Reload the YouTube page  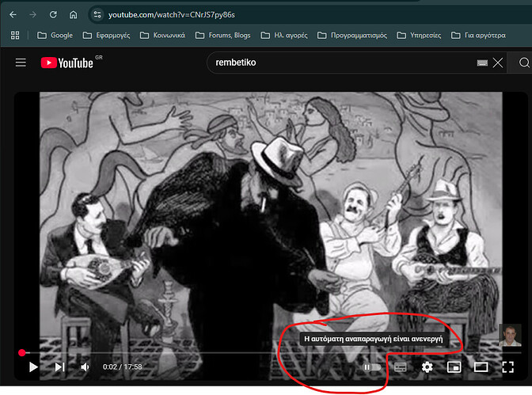53,14
